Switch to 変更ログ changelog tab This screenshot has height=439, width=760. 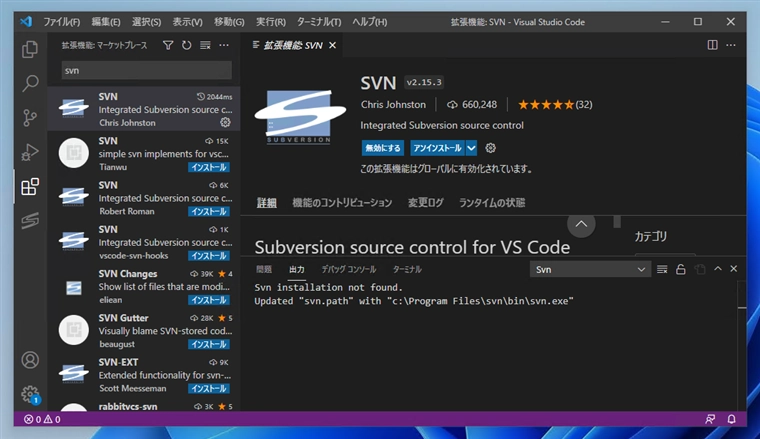click(x=425, y=203)
